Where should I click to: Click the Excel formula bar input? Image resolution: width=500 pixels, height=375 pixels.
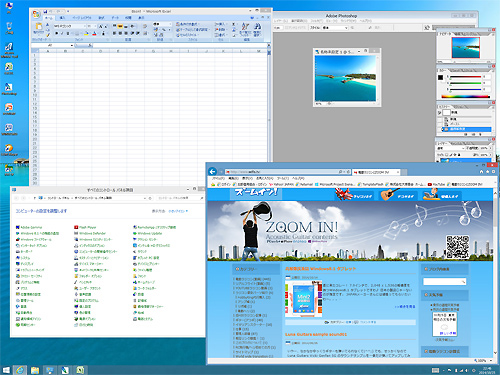click(179, 45)
